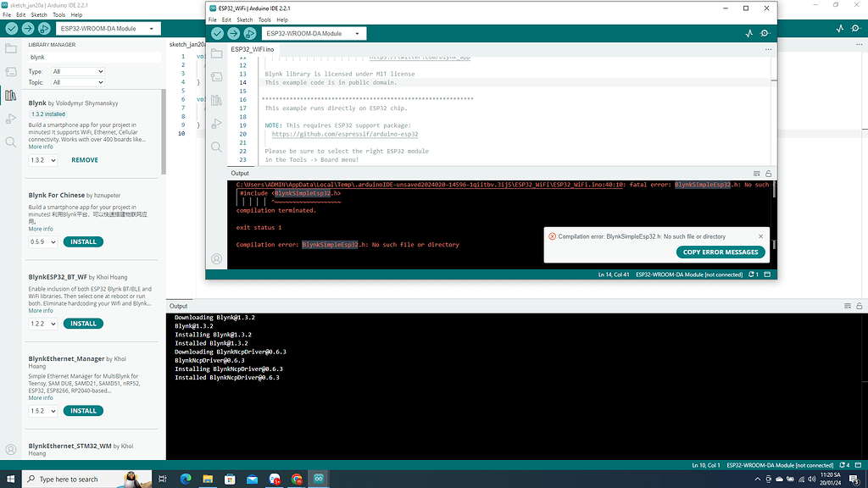Open Library Manager in left window sidebar
This screenshot has height=488, width=868.
tap(10, 95)
